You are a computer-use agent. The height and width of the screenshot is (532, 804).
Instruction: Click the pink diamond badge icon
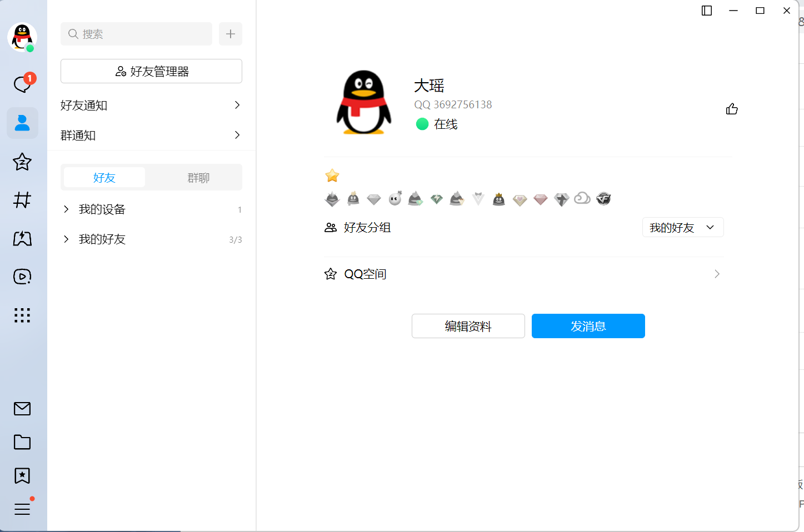(541, 199)
